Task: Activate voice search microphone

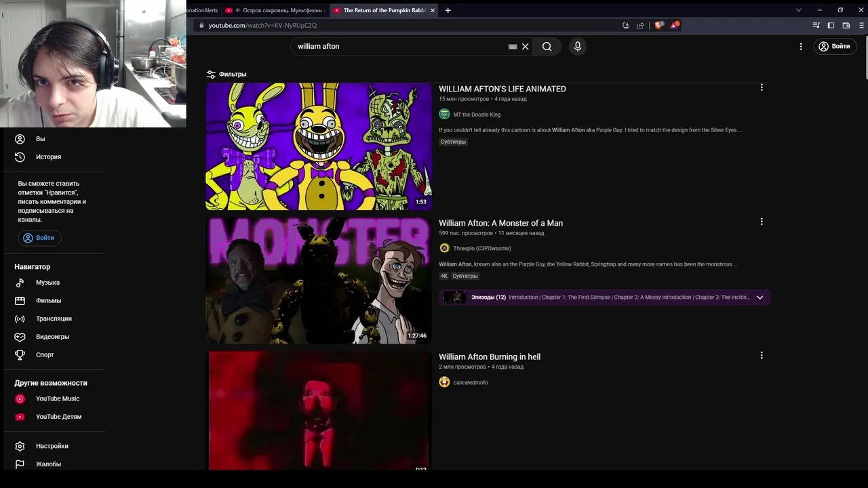Action: coord(578,46)
